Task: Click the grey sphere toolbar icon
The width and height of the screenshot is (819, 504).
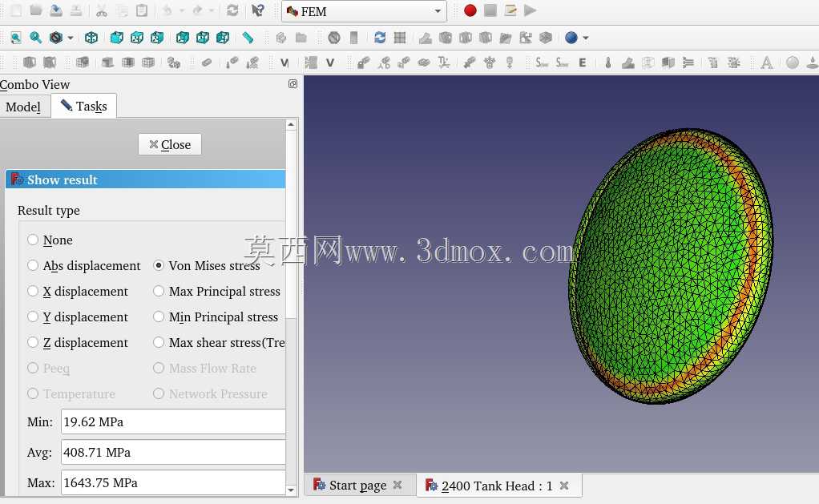Action: (793, 62)
